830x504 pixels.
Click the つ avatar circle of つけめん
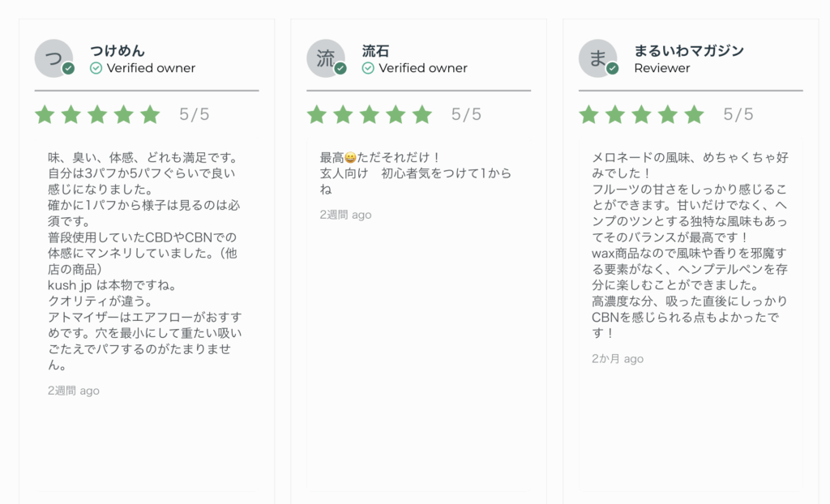click(54, 58)
